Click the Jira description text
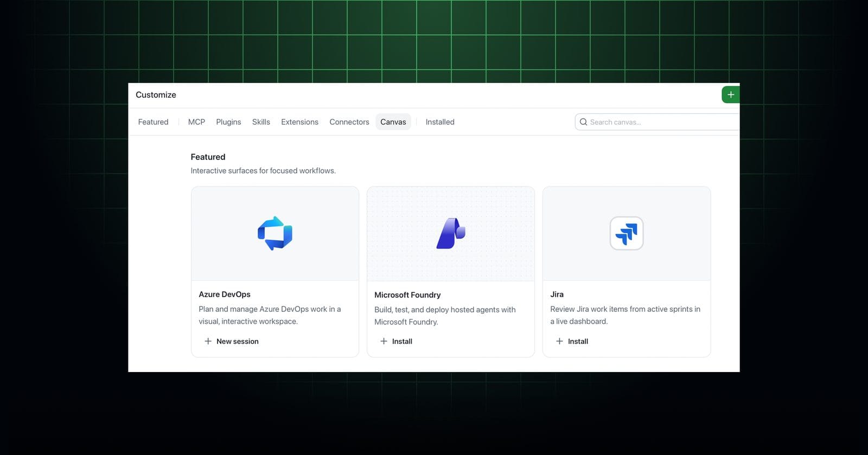868x455 pixels. coord(625,315)
